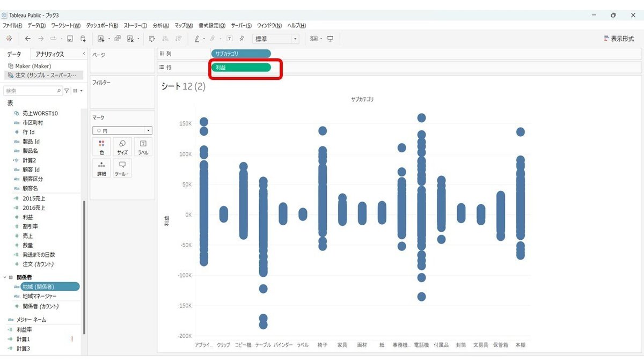This screenshot has width=644, height=362.
Task: Switch to the アナリティクス tab
Action: [50, 54]
